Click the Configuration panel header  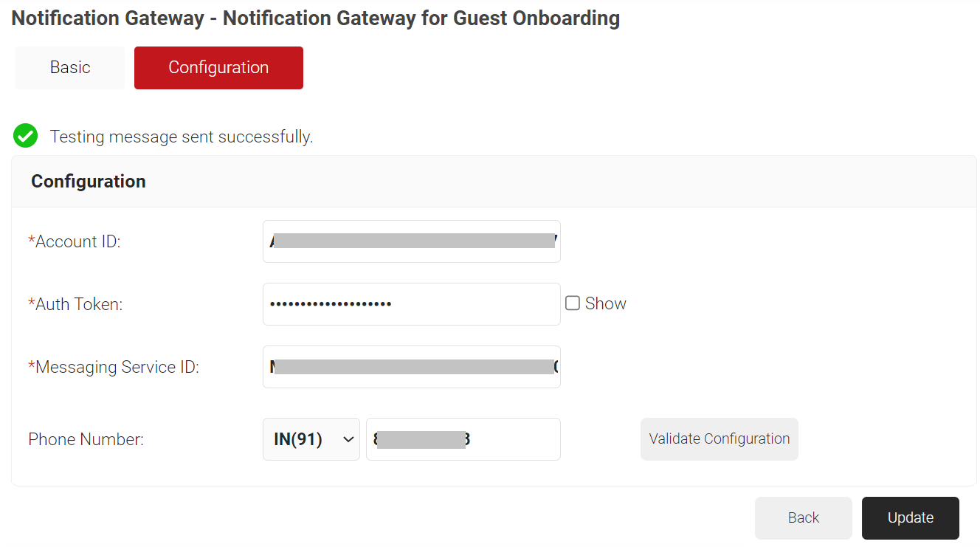89,182
